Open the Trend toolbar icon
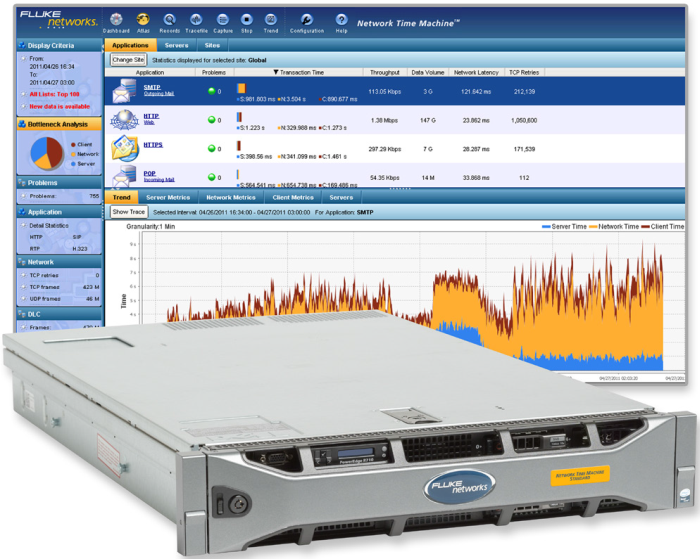The width and height of the screenshot is (700, 559). point(271,20)
